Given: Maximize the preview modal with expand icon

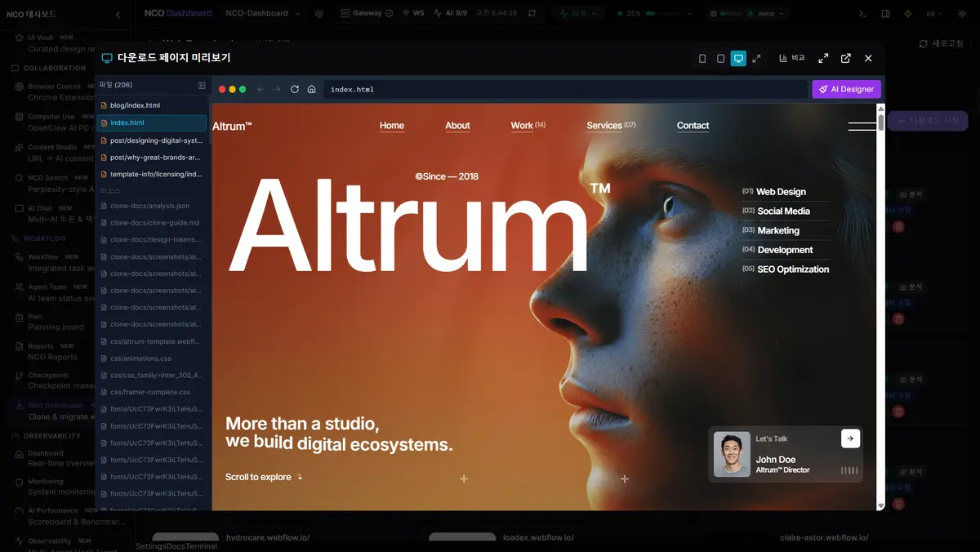Looking at the screenshot, I should pyautogui.click(x=823, y=58).
